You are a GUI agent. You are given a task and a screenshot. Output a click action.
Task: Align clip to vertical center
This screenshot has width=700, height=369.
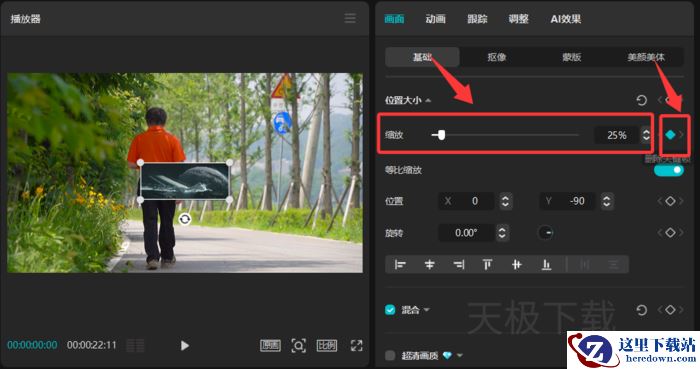click(x=517, y=265)
